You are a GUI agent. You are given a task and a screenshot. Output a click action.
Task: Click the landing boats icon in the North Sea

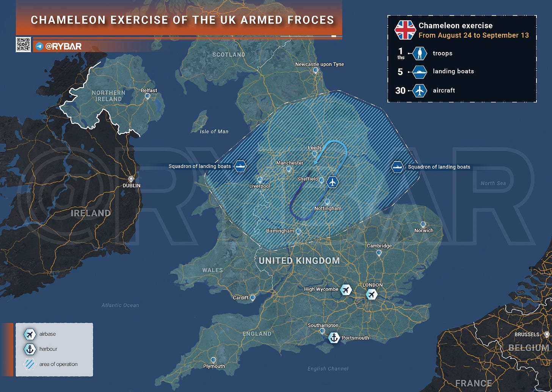(x=397, y=167)
